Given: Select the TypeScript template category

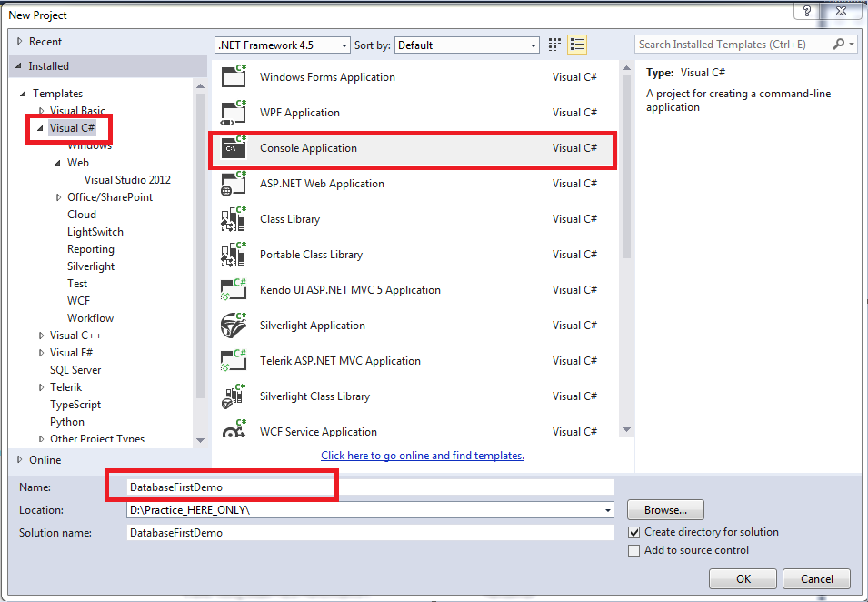Looking at the screenshot, I should pyautogui.click(x=75, y=405).
